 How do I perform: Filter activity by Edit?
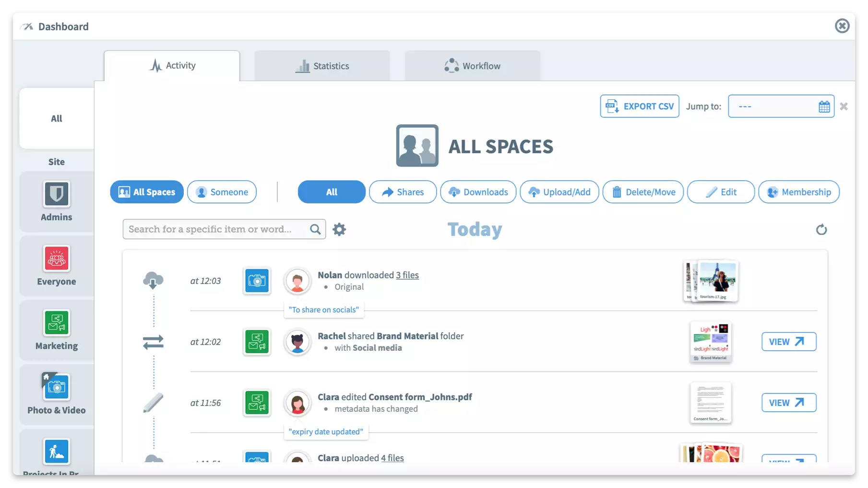(x=721, y=192)
